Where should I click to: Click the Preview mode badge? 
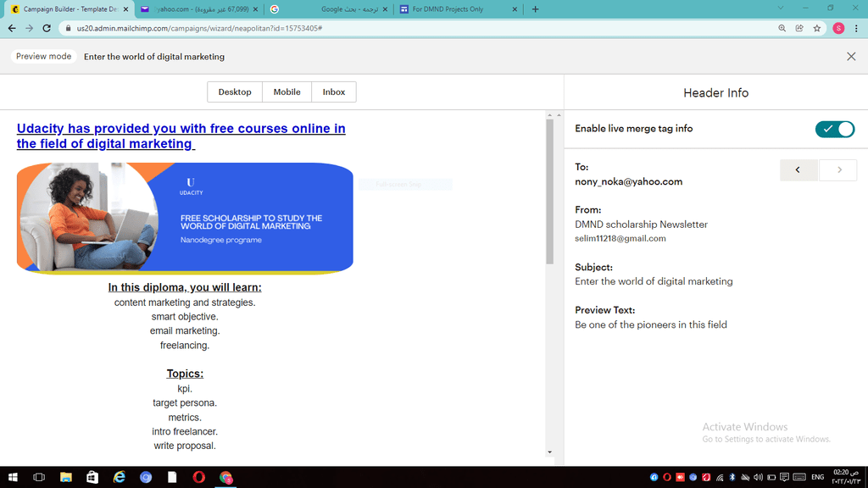point(44,57)
